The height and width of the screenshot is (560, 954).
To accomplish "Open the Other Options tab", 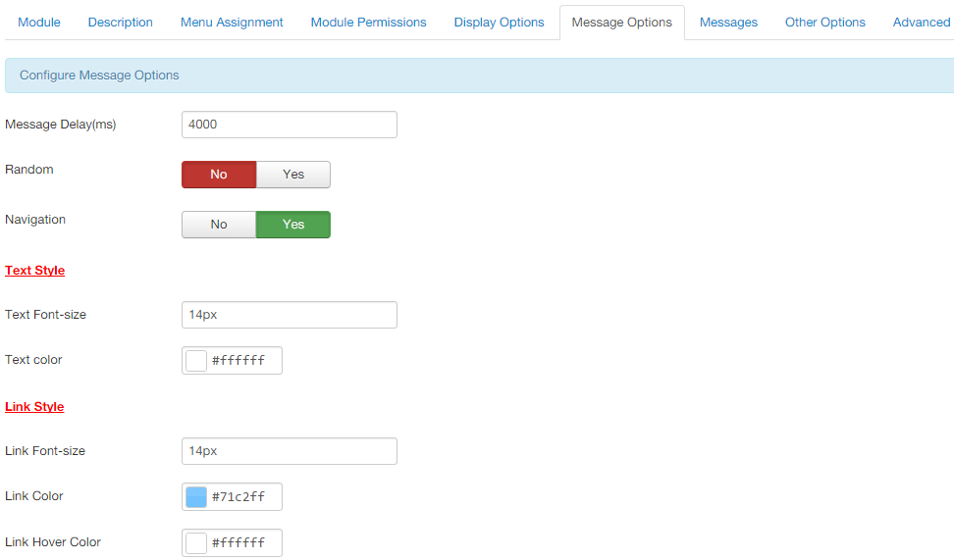I will click(825, 23).
